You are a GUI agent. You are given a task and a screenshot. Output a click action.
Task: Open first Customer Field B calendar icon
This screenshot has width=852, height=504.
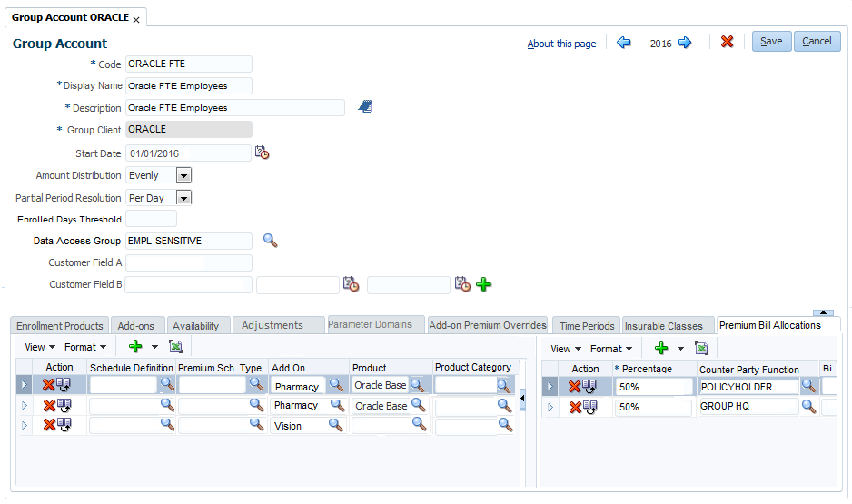351,284
